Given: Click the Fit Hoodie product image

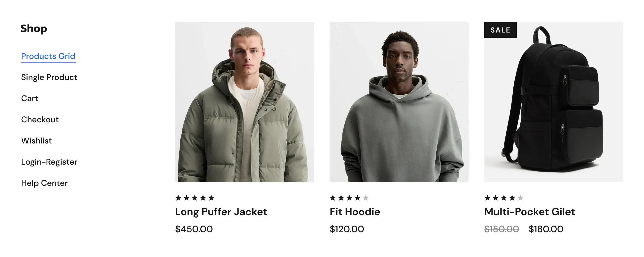Looking at the screenshot, I should (x=399, y=102).
